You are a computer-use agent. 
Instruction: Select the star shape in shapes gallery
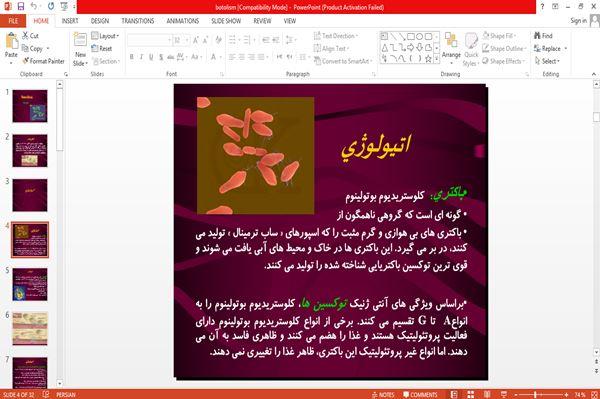428,59
